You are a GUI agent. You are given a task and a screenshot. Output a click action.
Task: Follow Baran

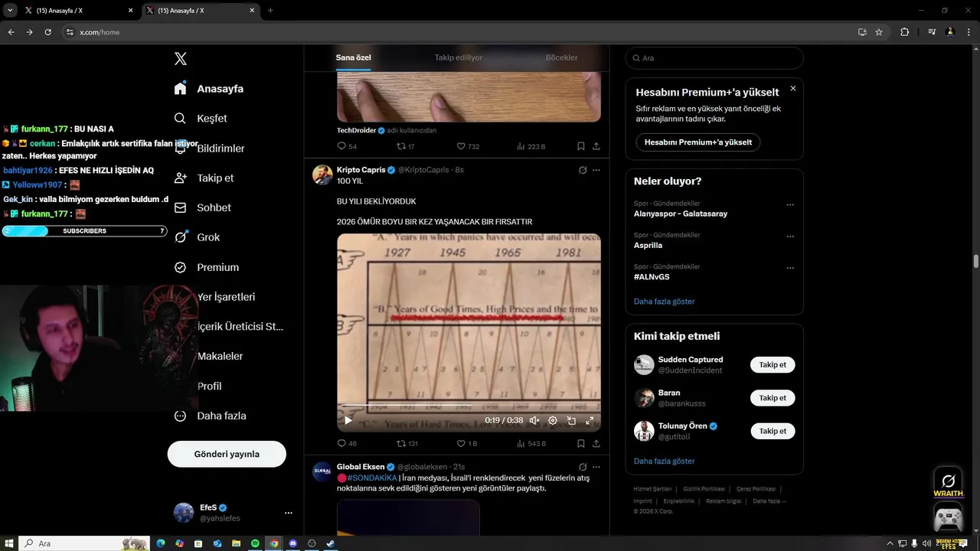pyautogui.click(x=773, y=398)
